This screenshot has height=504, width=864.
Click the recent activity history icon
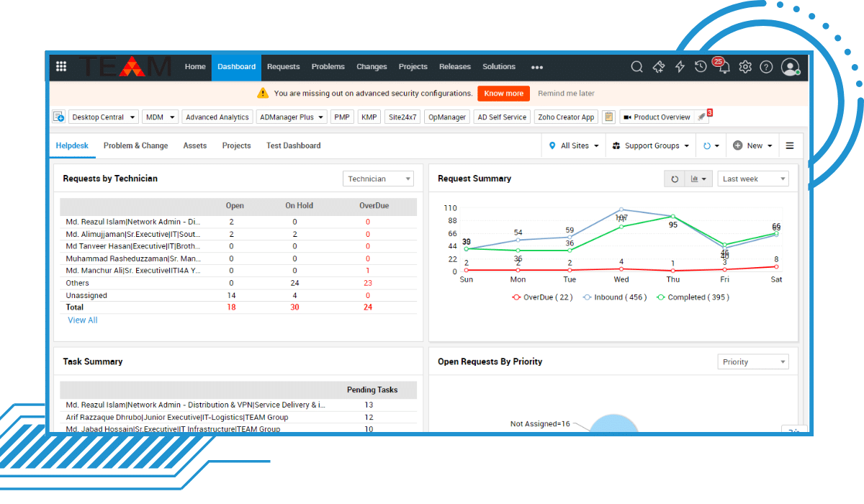(x=701, y=66)
